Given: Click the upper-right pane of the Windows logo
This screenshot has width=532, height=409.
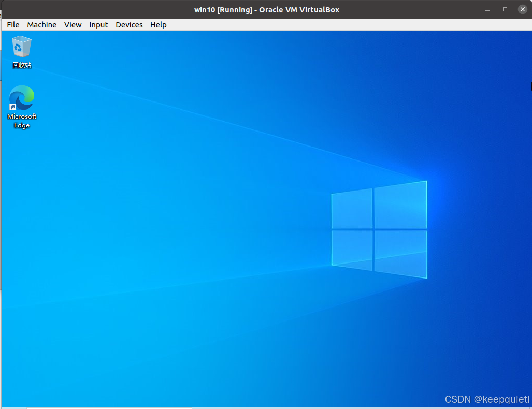Looking at the screenshot, I should 400,206.
